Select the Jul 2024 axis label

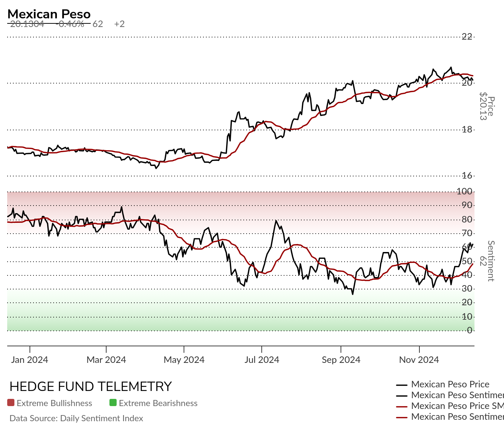pyautogui.click(x=262, y=360)
